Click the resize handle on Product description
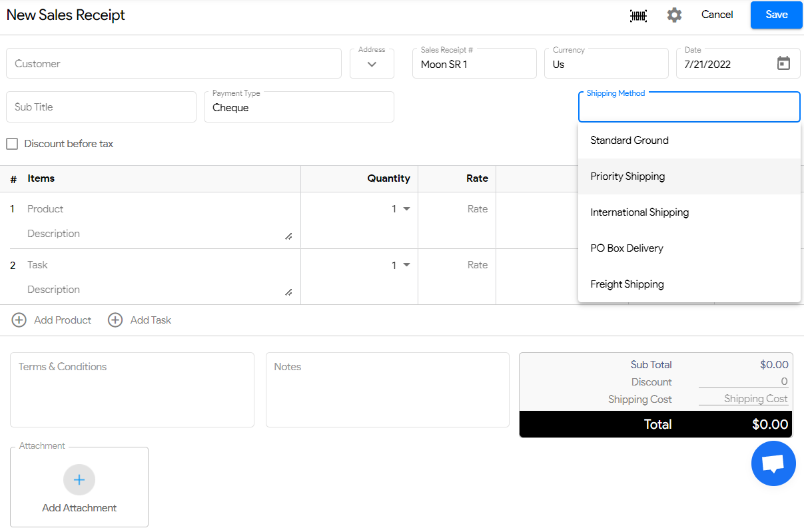 tap(288, 236)
